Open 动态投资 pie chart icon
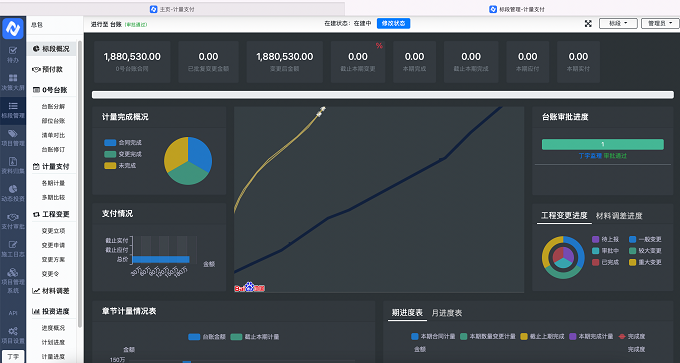 (x=13, y=189)
